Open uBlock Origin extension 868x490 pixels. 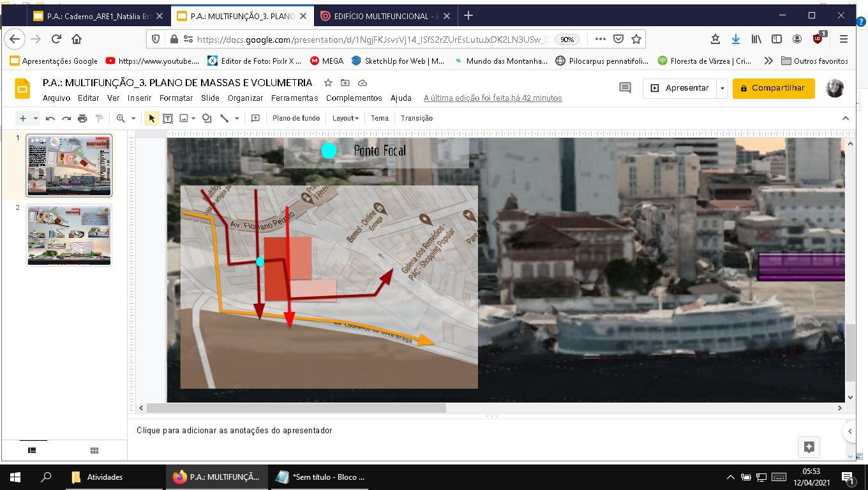point(819,38)
